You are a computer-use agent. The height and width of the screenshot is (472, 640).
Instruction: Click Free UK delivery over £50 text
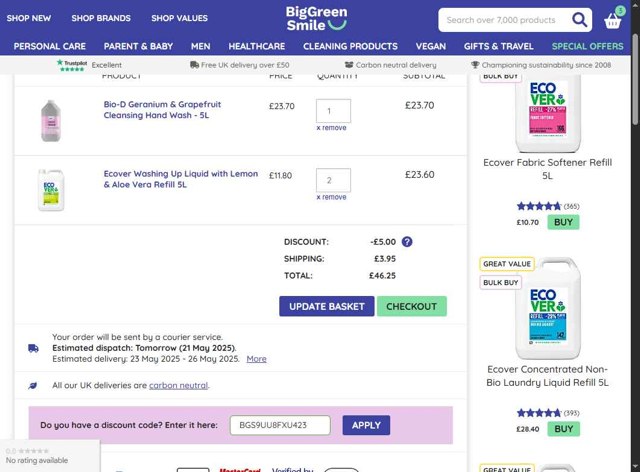pyautogui.click(x=245, y=65)
